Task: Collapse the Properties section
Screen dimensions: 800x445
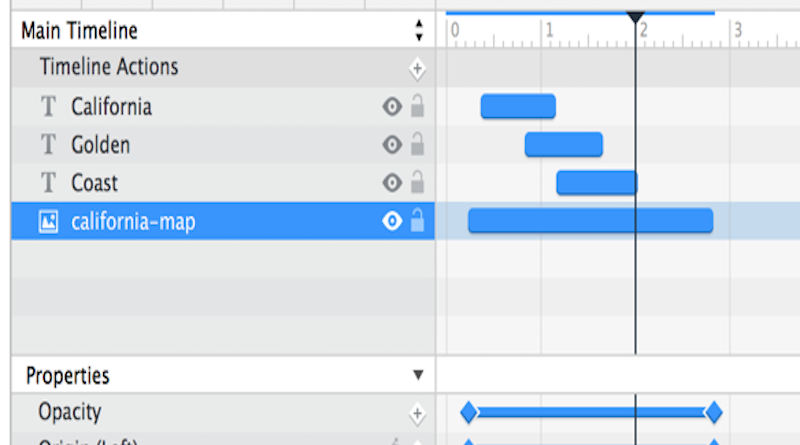Action: (418, 375)
